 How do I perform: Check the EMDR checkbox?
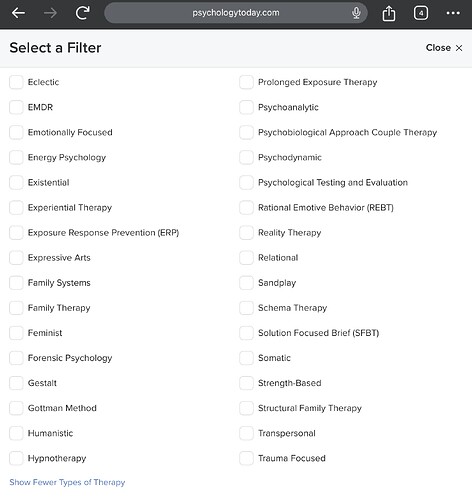[x=16, y=107]
